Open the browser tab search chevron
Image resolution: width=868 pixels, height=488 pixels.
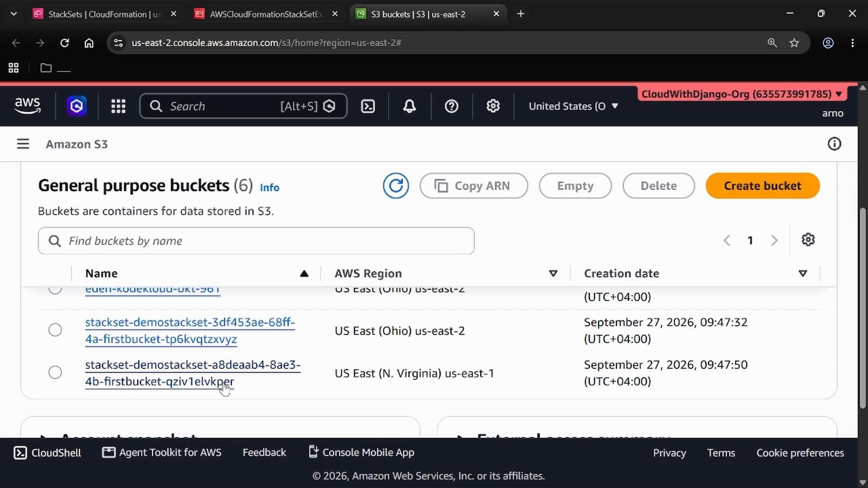[14, 14]
